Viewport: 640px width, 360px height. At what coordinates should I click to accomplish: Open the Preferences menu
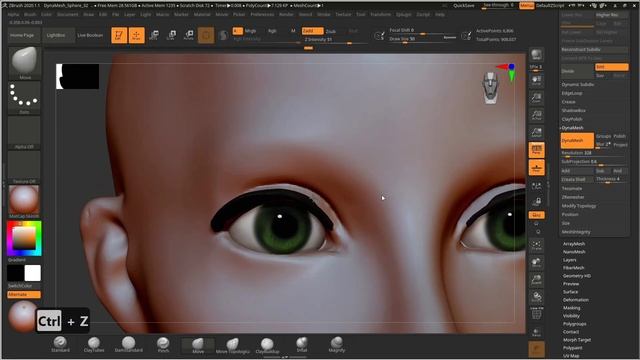click(262, 14)
